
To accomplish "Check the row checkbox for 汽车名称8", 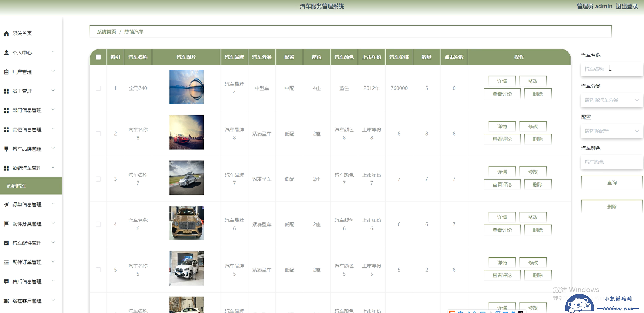I will pos(98,134).
